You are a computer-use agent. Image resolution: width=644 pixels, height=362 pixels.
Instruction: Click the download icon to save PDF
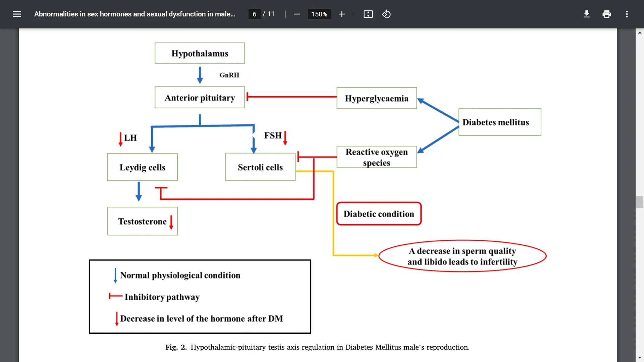[586, 14]
